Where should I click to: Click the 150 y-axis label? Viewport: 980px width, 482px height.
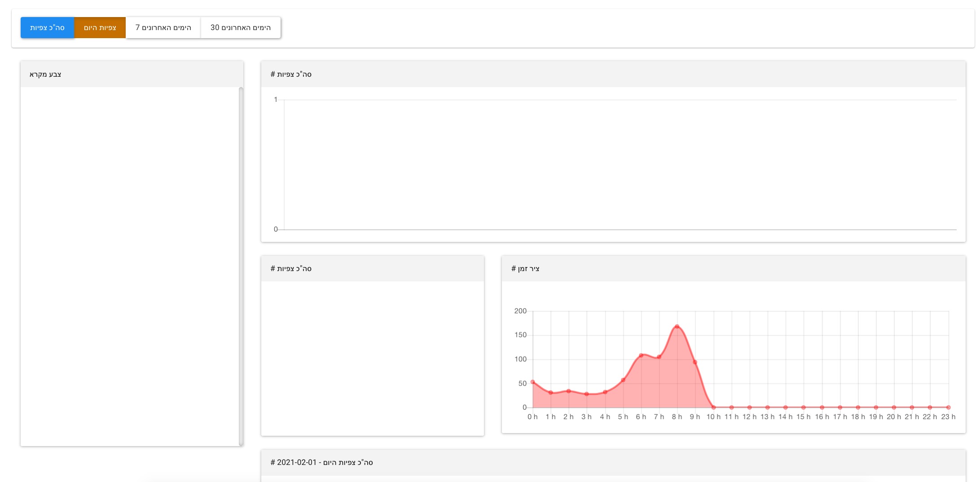tap(520, 335)
